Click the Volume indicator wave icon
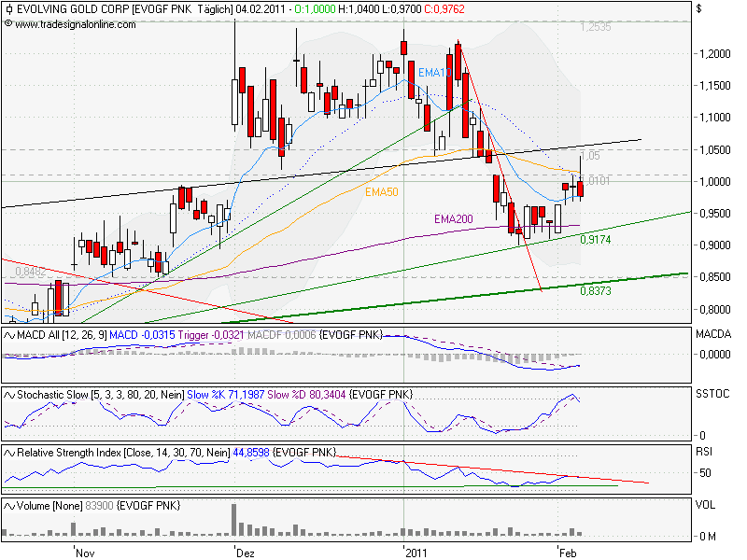747x560 pixels. coord(9,505)
